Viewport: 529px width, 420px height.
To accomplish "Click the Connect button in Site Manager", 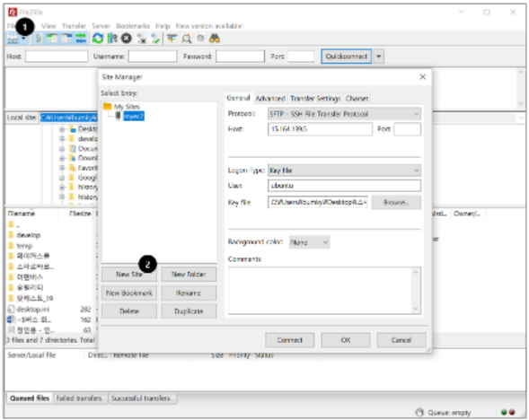I will click(x=290, y=340).
